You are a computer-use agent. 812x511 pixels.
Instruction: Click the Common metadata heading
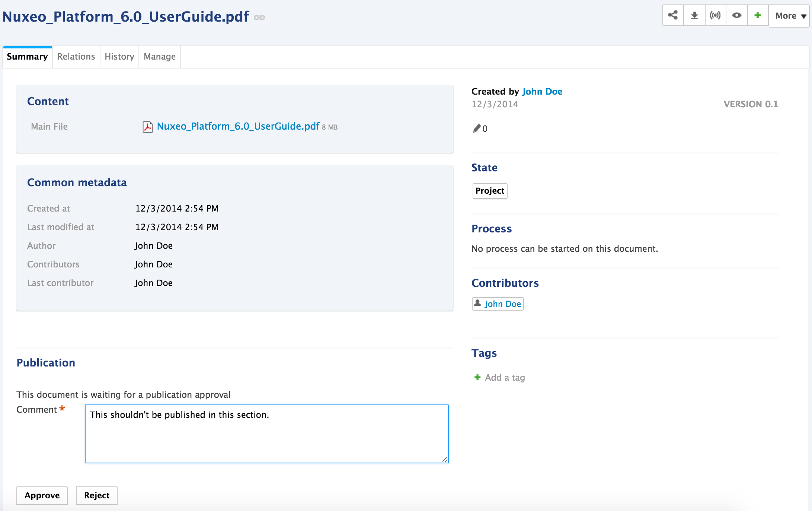pos(77,182)
